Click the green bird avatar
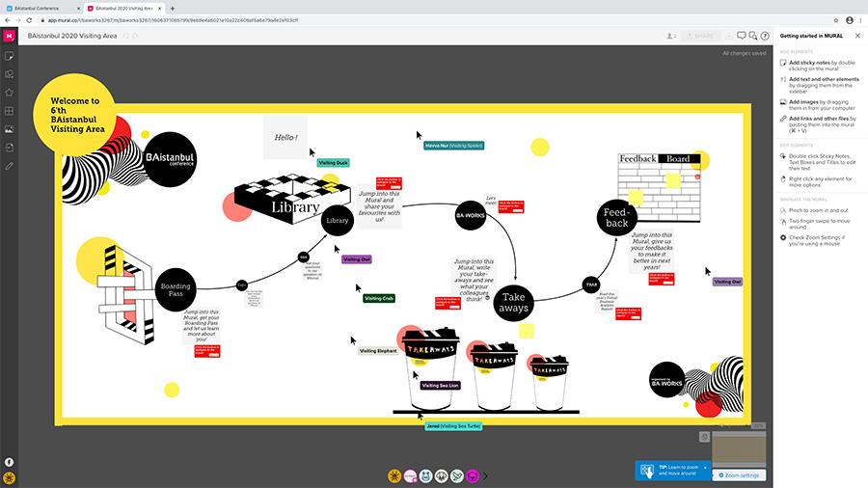This screenshot has width=868, height=488. click(457, 475)
